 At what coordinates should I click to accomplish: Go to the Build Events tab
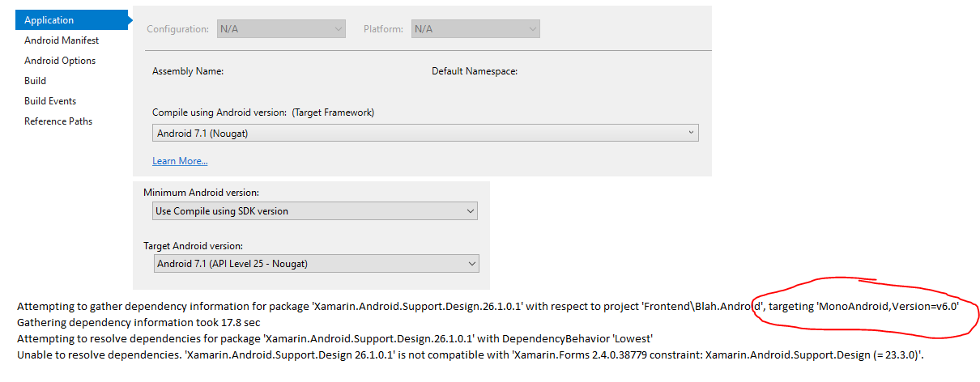[x=50, y=101]
